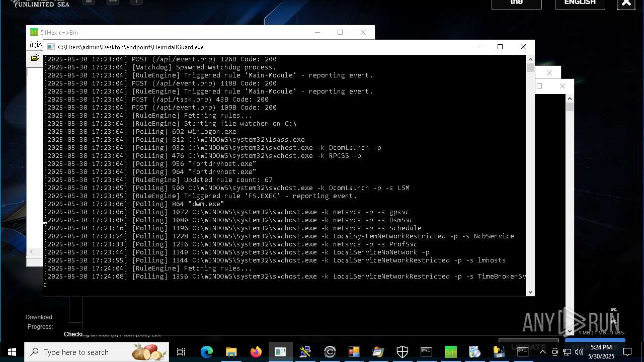Open the notification center icon
Image resolution: width=644 pixels, height=362 pixels.
tap(627, 352)
